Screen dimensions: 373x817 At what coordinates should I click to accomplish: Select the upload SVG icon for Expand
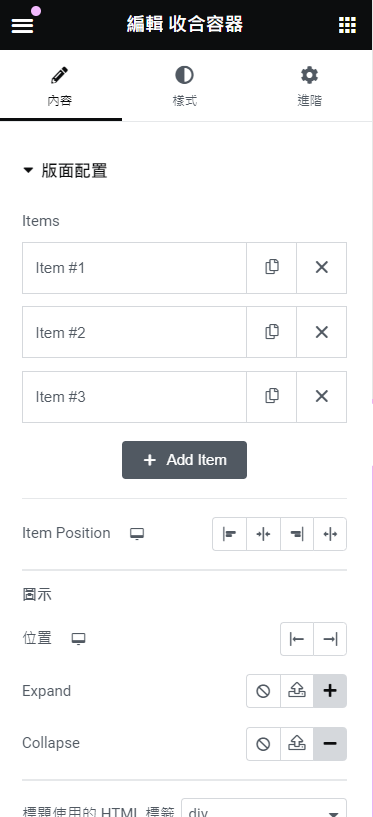pyautogui.click(x=296, y=691)
